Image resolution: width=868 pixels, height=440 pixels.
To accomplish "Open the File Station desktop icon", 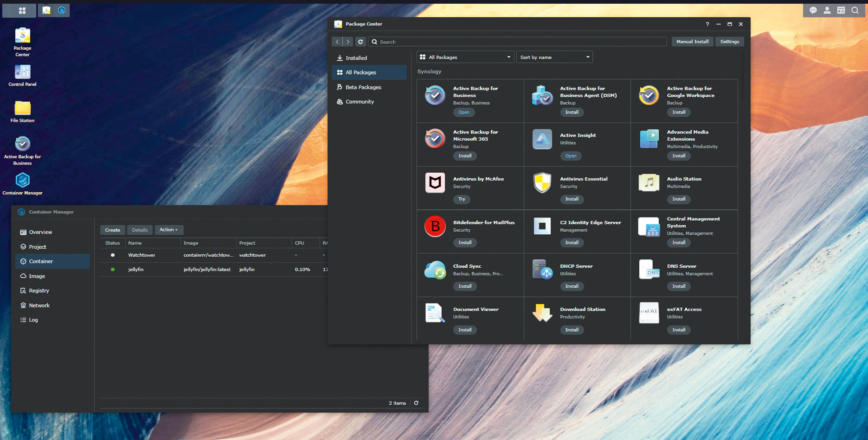I will [22, 109].
